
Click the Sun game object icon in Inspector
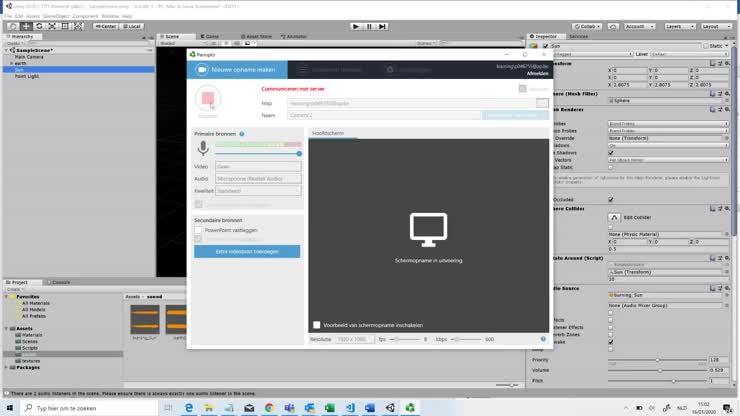coord(534,46)
